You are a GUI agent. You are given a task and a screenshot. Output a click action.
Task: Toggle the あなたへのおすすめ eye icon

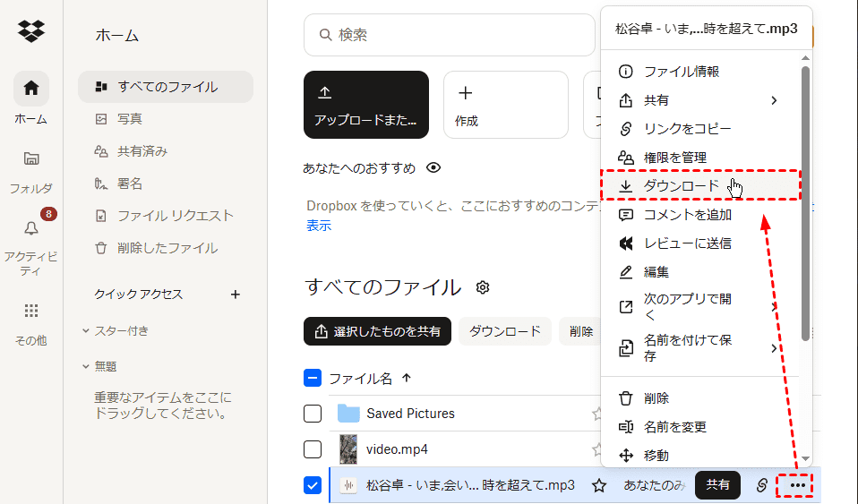pos(433,168)
